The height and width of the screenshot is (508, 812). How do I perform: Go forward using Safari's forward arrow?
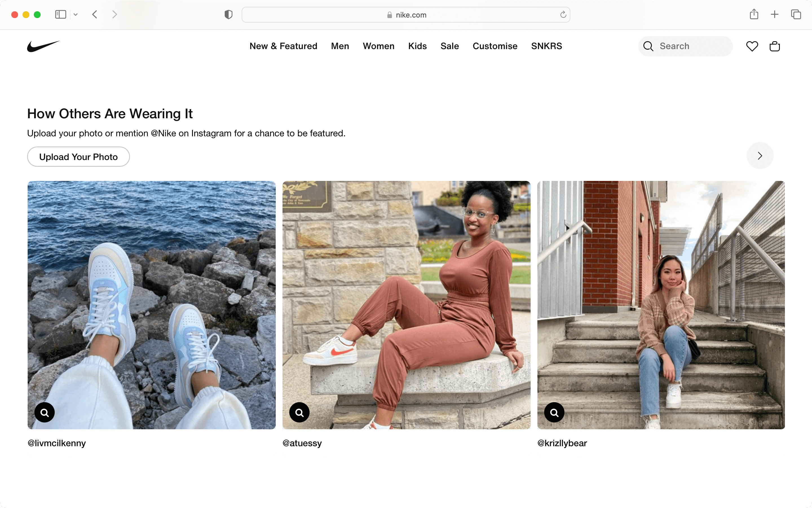[x=114, y=14]
